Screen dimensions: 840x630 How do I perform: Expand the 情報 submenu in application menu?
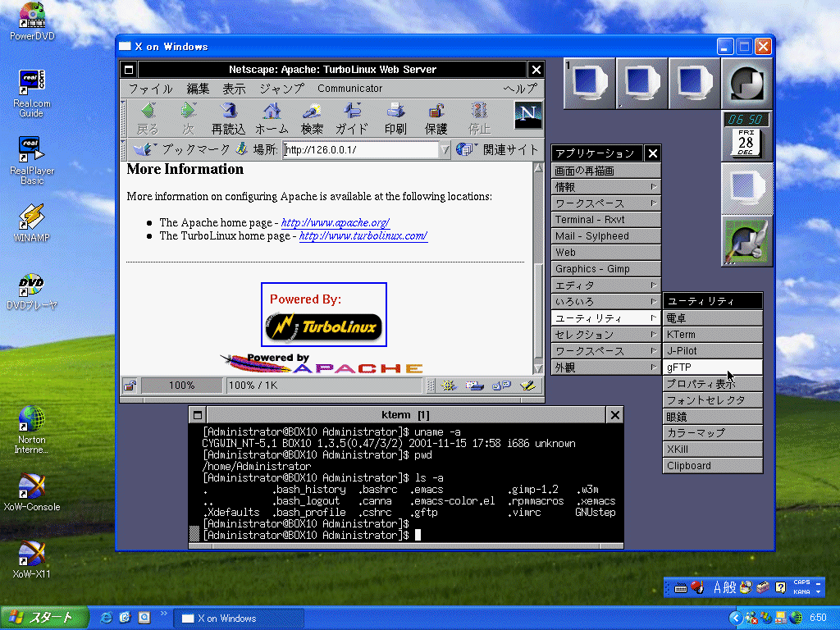[x=606, y=187]
